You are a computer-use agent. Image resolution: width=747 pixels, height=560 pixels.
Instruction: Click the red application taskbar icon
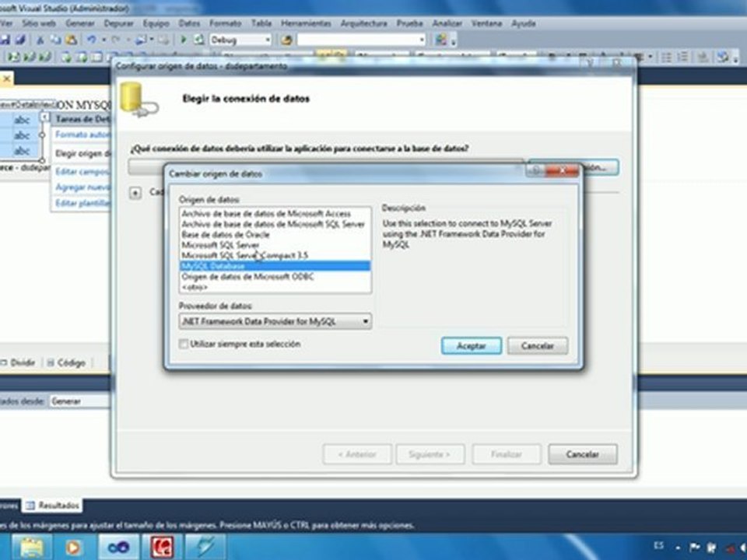[162, 547]
